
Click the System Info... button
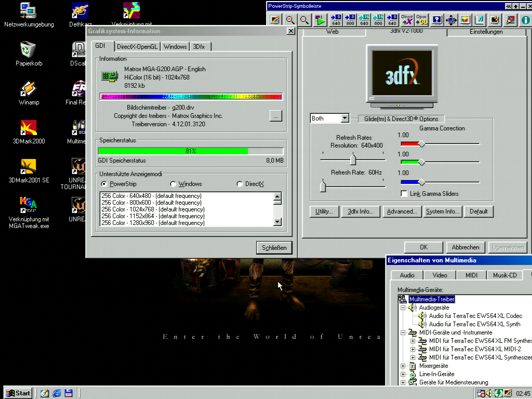tap(443, 211)
